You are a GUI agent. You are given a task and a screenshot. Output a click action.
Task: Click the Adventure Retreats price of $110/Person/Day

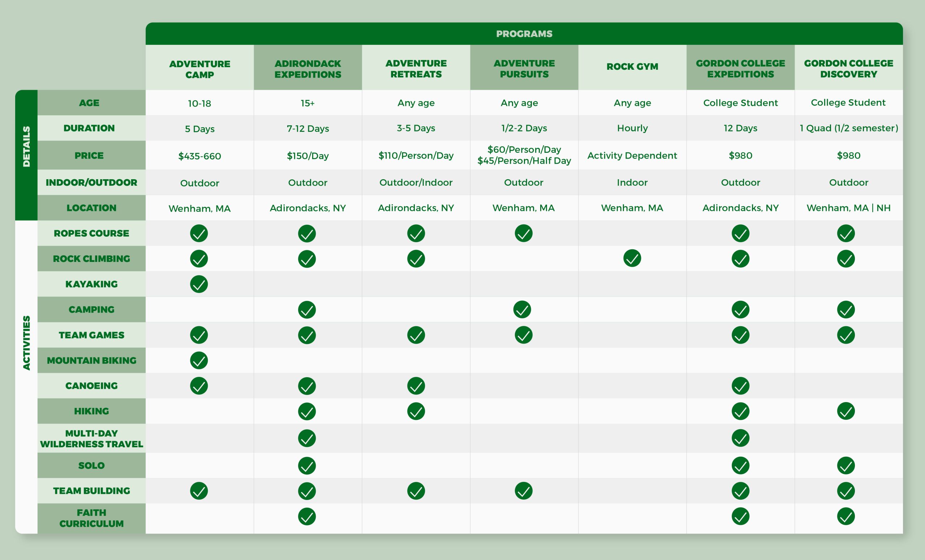tap(416, 155)
